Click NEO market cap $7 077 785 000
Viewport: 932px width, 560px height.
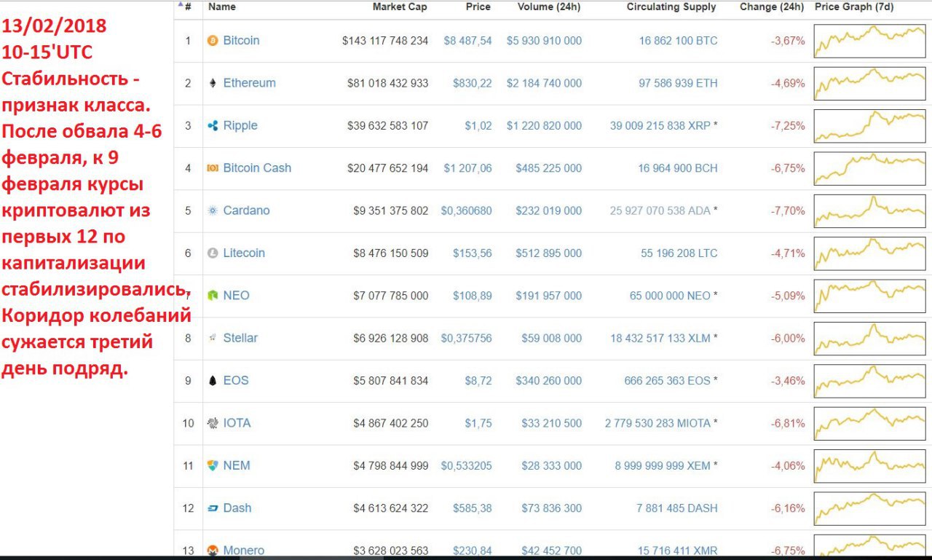click(x=391, y=296)
